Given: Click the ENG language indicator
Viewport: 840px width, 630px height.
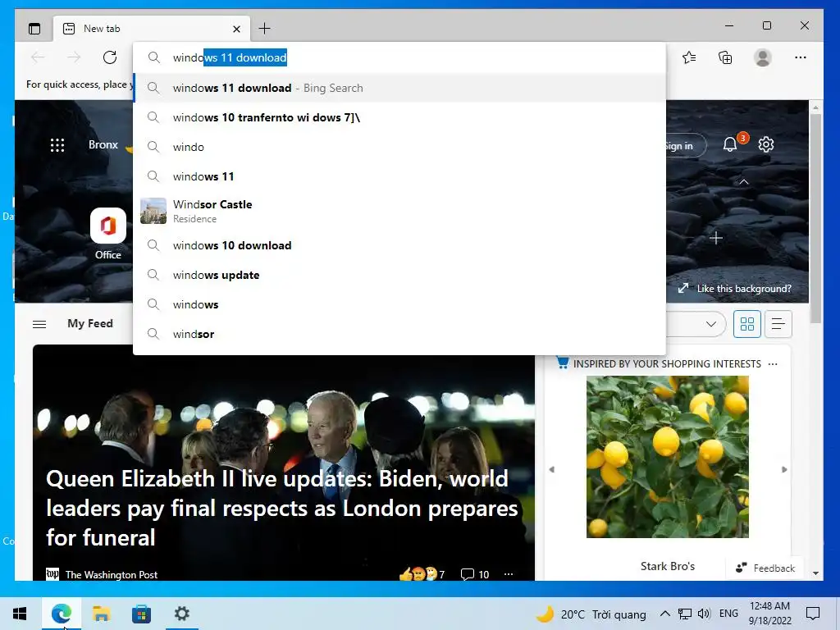Looking at the screenshot, I should point(728,614).
